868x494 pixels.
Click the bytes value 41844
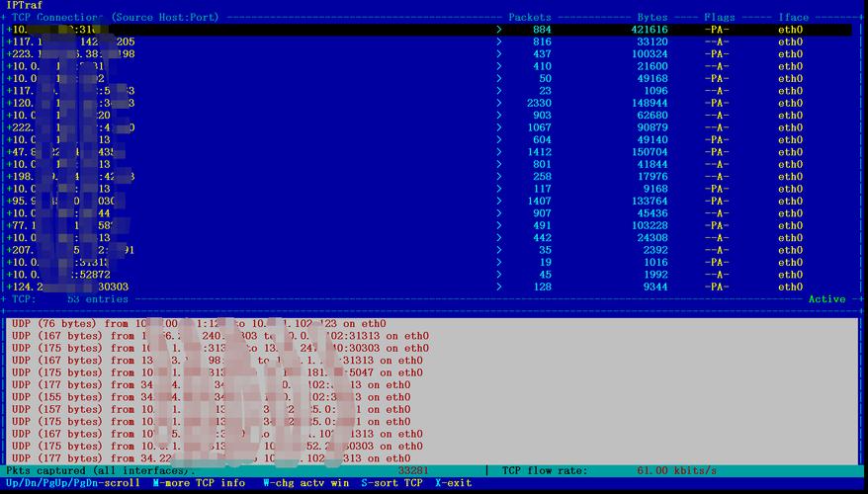(652, 164)
